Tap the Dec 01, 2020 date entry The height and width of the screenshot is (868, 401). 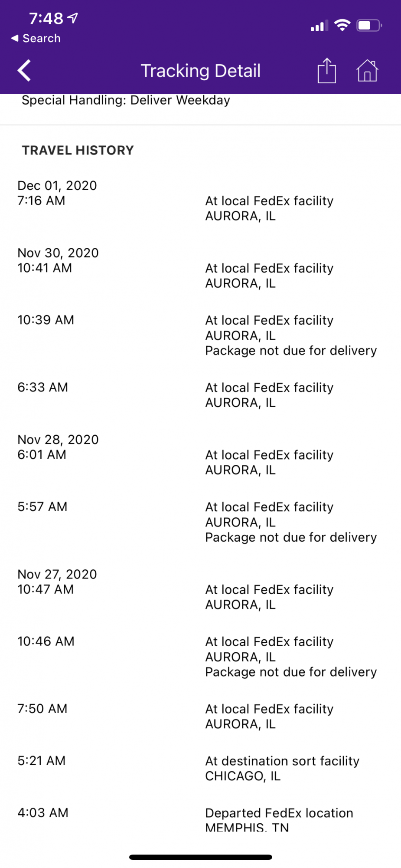[57, 186]
